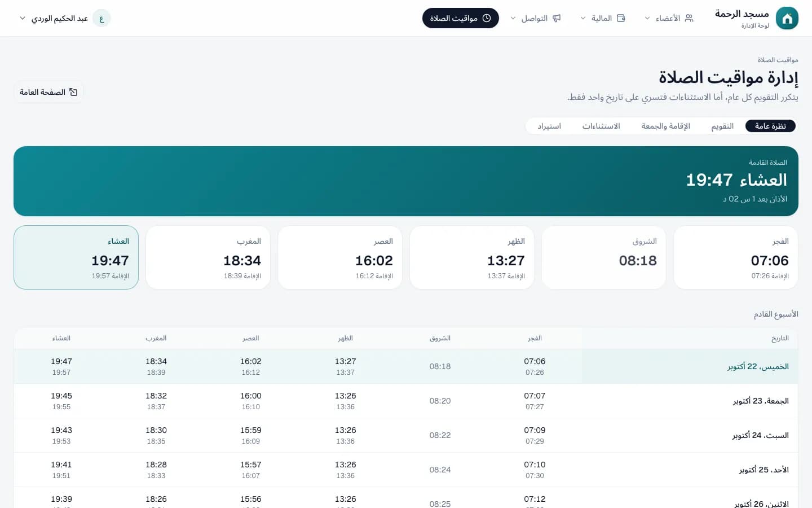
Task: Click Saturday's sunrise time 08:22
Action: (x=440, y=435)
